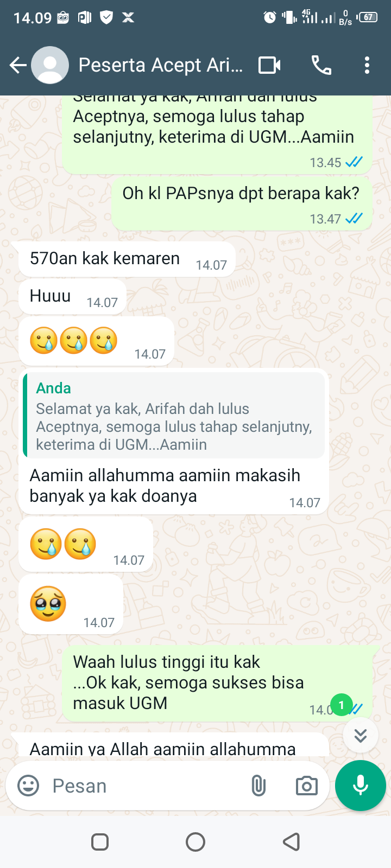Tap the Waah lulus tinggi message bubble
This screenshot has width=391, height=868.
pyautogui.click(x=217, y=684)
